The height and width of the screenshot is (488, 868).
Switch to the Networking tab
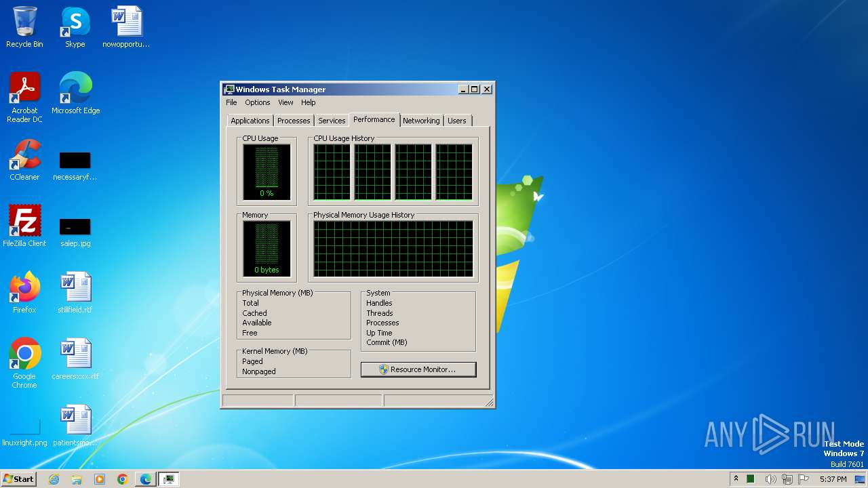pos(421,121)
